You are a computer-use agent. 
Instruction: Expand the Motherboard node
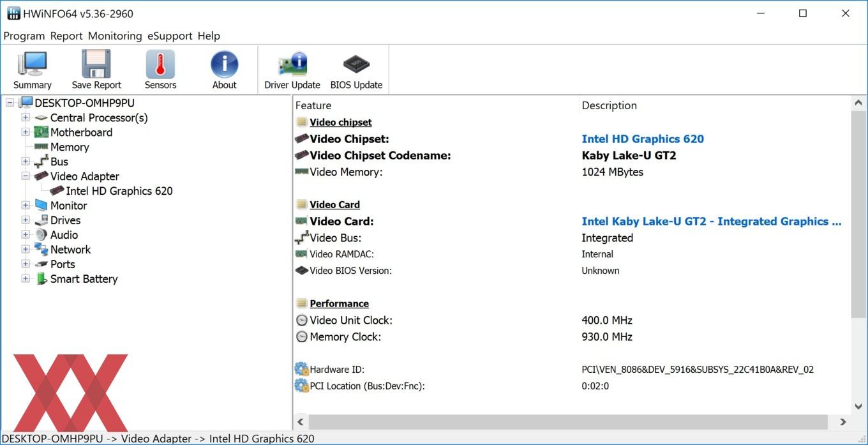pyautogui.click(x=26, y=132)
